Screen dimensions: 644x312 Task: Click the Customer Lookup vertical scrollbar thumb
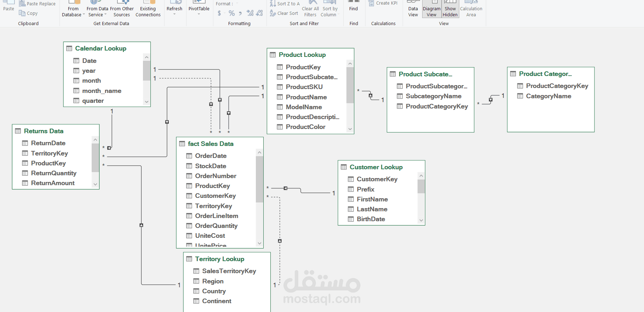[x=421, y=187]
